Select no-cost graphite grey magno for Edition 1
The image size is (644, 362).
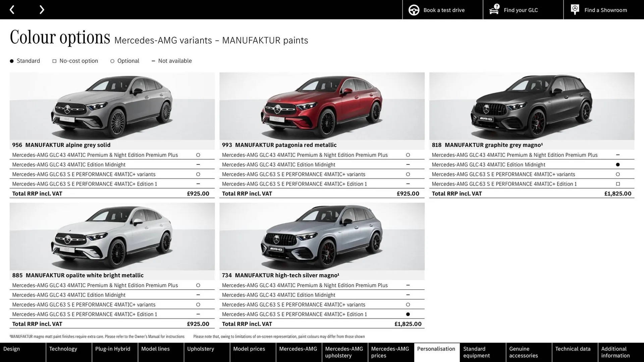pyautogui.click(x=618, y=184)
